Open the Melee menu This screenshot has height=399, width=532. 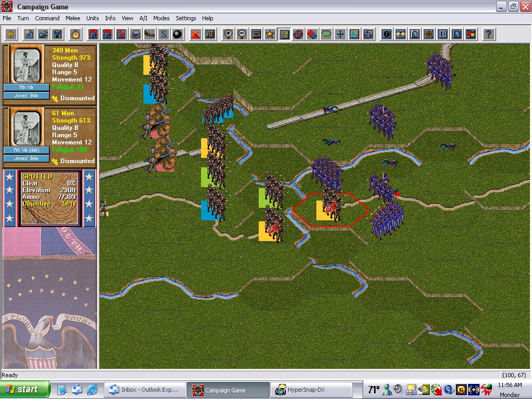point(73,18)
